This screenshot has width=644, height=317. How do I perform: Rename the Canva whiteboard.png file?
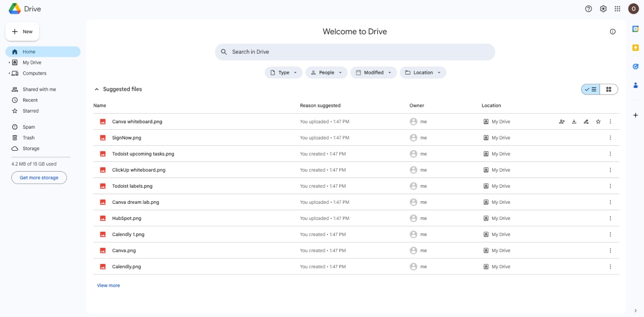[x=586, y=122]
